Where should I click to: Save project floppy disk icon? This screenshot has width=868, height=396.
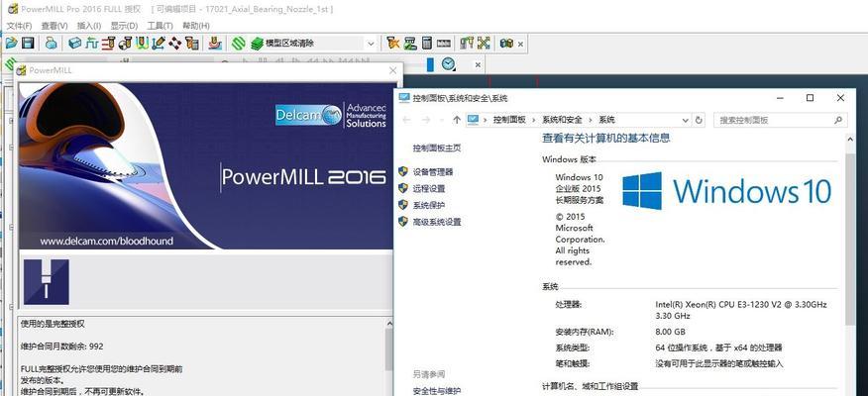[x=28, y=43]
